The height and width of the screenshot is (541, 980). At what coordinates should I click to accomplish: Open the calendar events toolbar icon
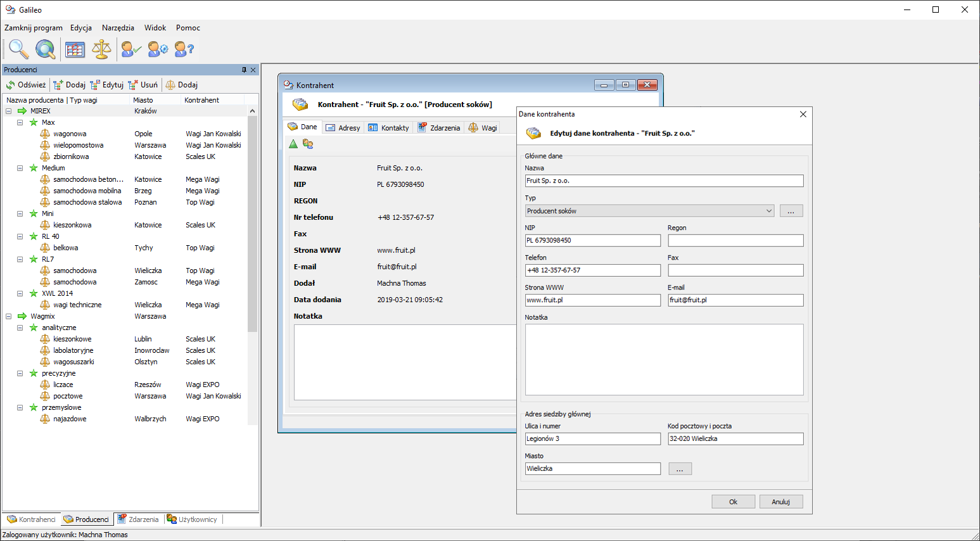point(75,49)
